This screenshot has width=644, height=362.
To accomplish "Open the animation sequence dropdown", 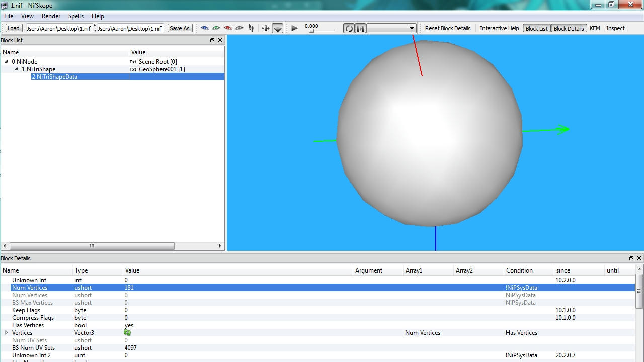I will (x=391, y=28).
